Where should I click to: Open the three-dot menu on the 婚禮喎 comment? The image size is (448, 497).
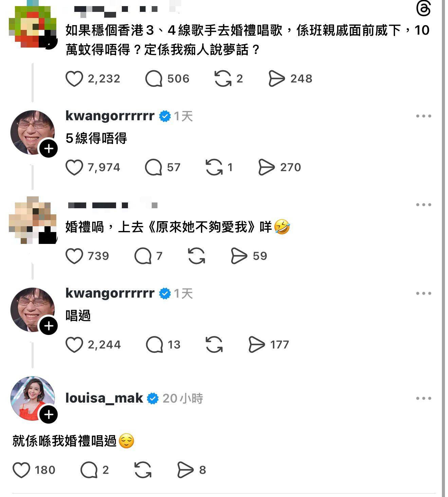point(424,205)
